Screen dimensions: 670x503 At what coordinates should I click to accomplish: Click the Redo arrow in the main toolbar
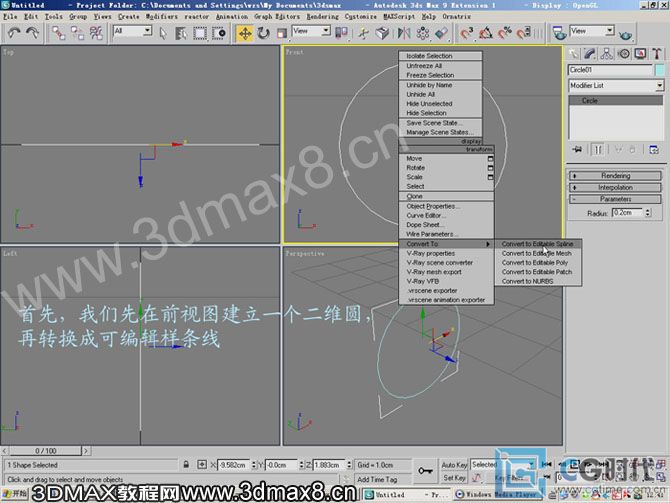pyautogui.click(x=32, y=33)
